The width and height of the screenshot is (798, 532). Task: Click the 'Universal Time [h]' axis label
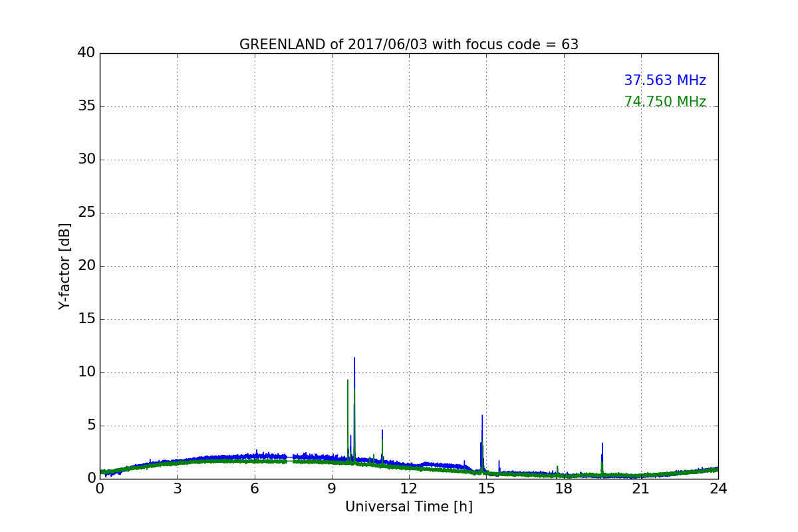tap(409, 507)
